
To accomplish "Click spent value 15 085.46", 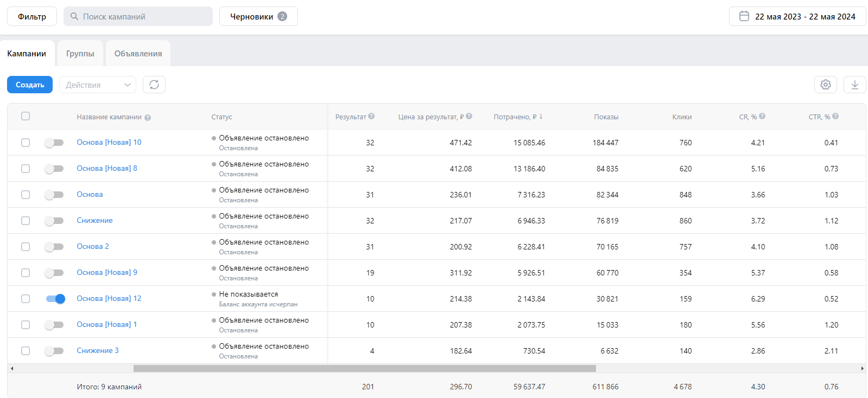I will (529, 143).
